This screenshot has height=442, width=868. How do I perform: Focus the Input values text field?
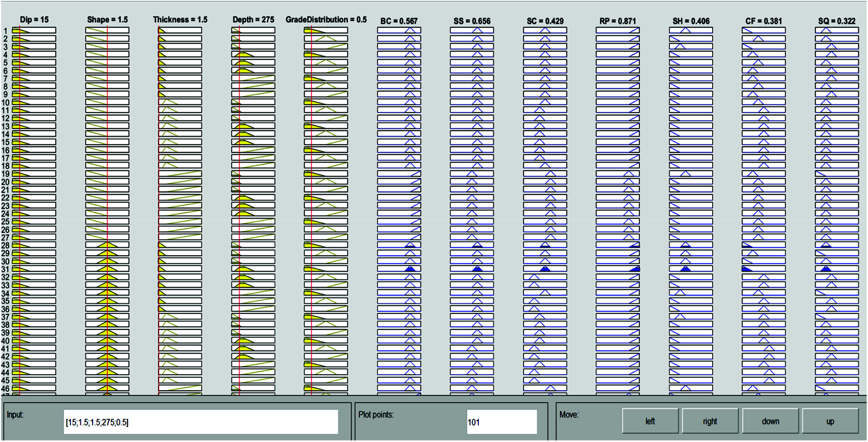click(x=201, y=422)
